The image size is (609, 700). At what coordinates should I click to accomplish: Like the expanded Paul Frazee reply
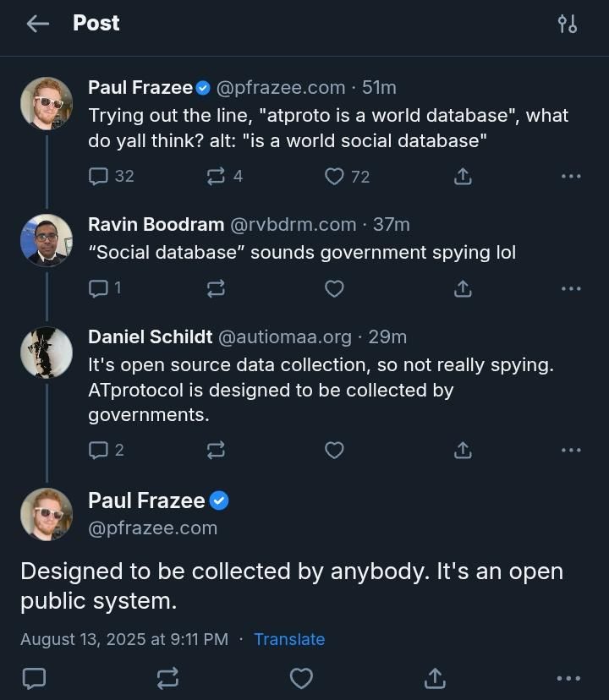(x=300, y=677)
